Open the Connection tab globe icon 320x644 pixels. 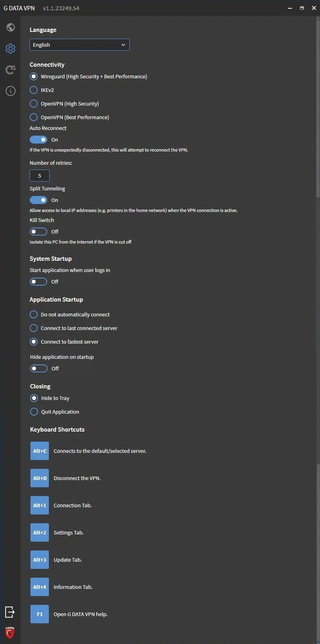pyautogui.click(x=11, y=27)
